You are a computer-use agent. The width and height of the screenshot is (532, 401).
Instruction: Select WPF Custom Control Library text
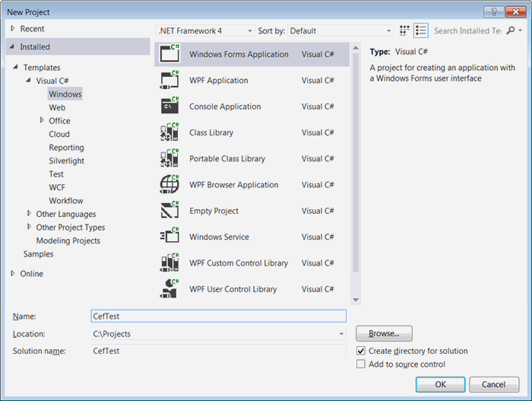click(x=239, y=263)
